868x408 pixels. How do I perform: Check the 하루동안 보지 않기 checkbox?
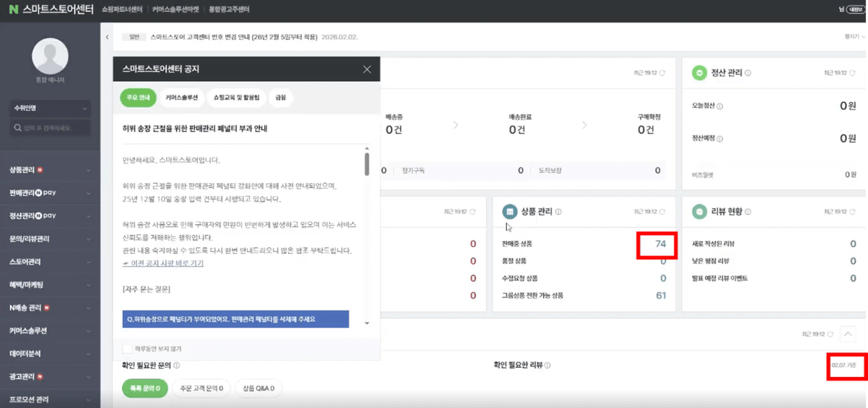(x=127, y=349)
